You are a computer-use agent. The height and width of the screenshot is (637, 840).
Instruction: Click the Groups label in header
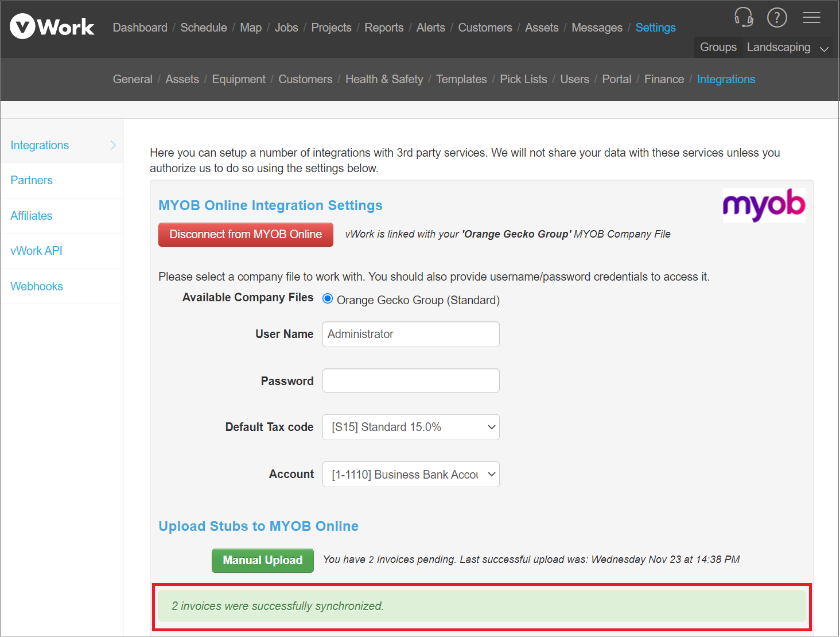[x=718, y=47]
